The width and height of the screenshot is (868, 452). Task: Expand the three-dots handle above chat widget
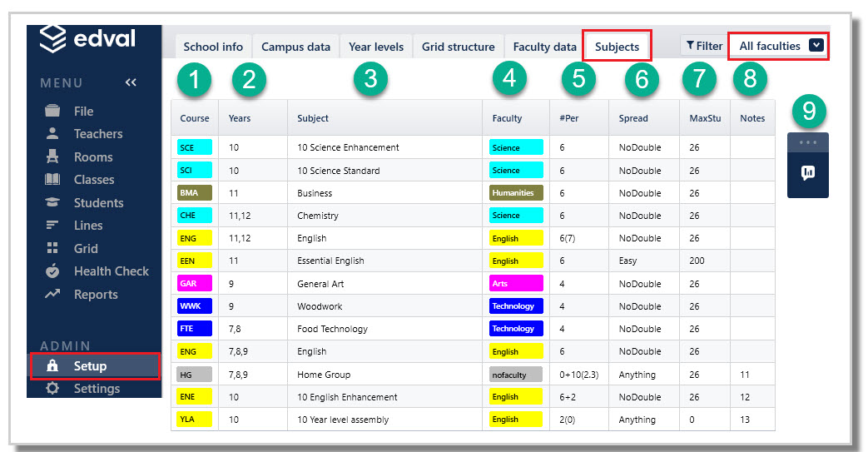[x=807, y=142]
